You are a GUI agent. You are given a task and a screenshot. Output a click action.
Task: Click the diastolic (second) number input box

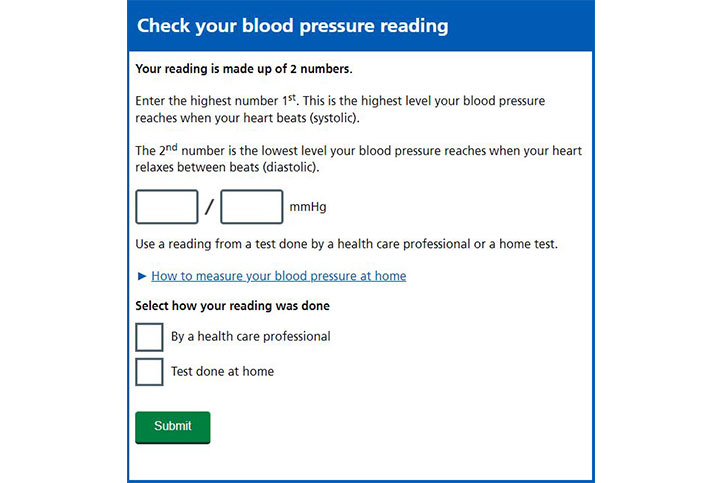(x=252, y=207)
